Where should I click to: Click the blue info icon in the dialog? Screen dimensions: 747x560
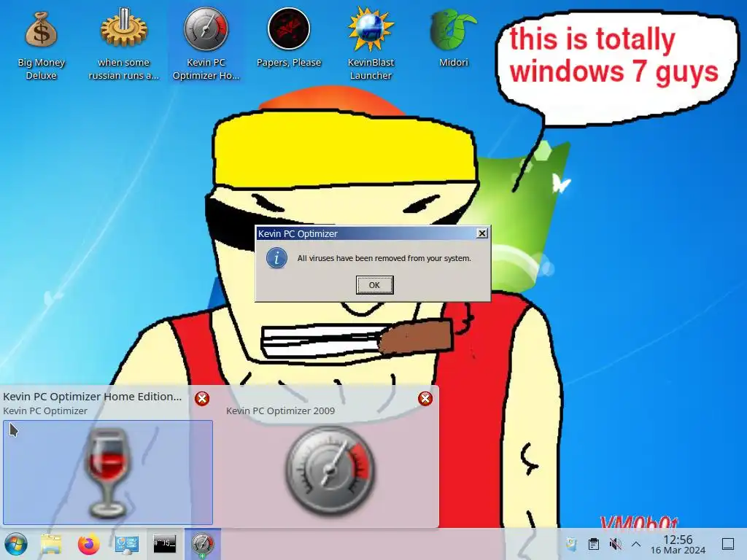pyautogui.click(x=276, y=258)
